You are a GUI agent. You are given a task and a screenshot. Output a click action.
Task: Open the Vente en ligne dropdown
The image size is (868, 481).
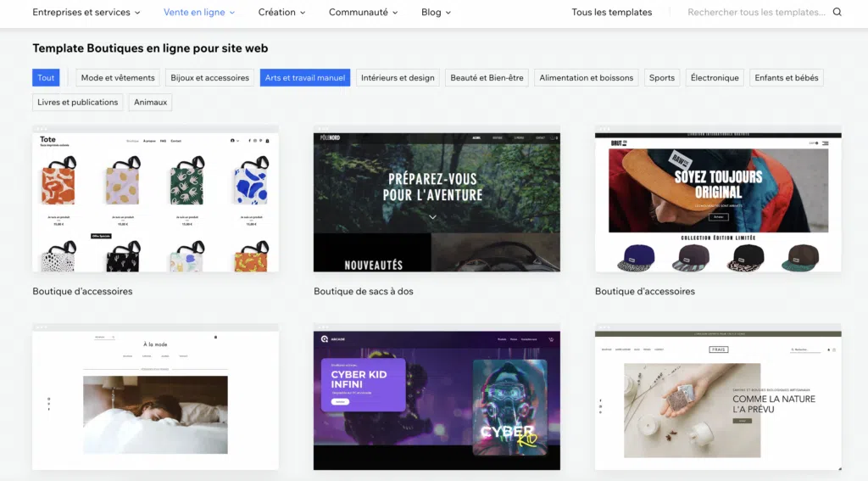point(199,13)
